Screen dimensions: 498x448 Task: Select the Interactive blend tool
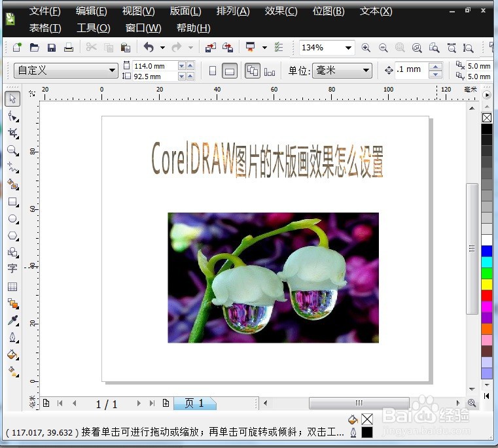click(x=12, y=303)
